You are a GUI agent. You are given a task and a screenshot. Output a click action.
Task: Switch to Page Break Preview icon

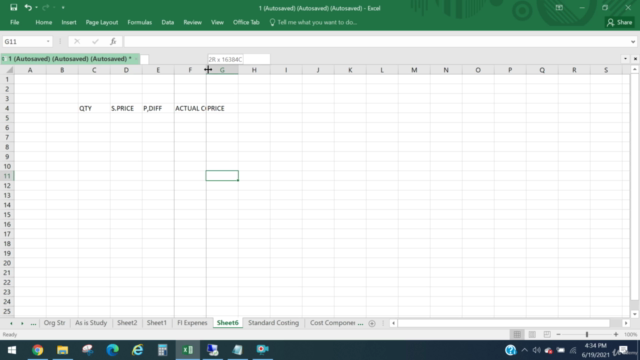pyautogui.click(x=547, y=335)
